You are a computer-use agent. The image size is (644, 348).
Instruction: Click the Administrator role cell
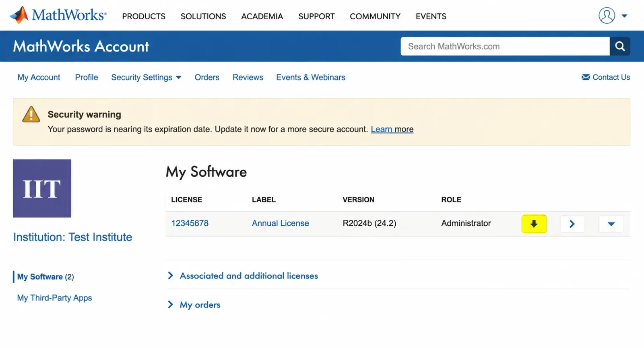(466, 223)
